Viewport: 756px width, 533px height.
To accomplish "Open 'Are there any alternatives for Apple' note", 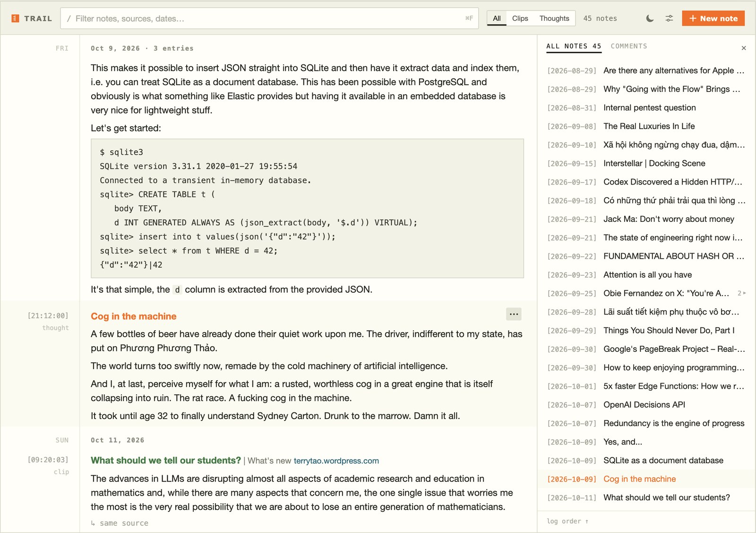I will click(x=646, y=70).
